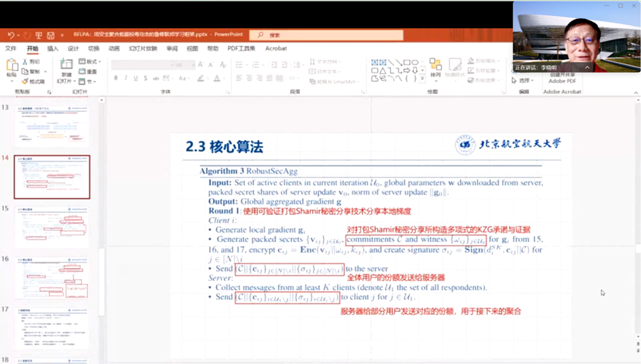This screenshot has width=641, height=364.
Task: Select slide 15 thumbnail in slide panel
Action: pos(52,226)
